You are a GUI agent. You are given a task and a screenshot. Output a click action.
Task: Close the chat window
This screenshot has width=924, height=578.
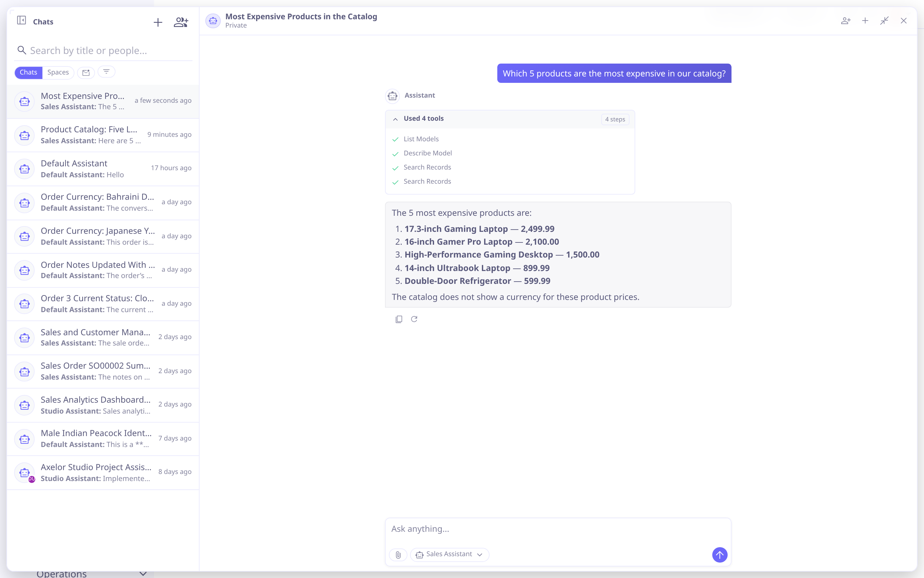[903, 21]
